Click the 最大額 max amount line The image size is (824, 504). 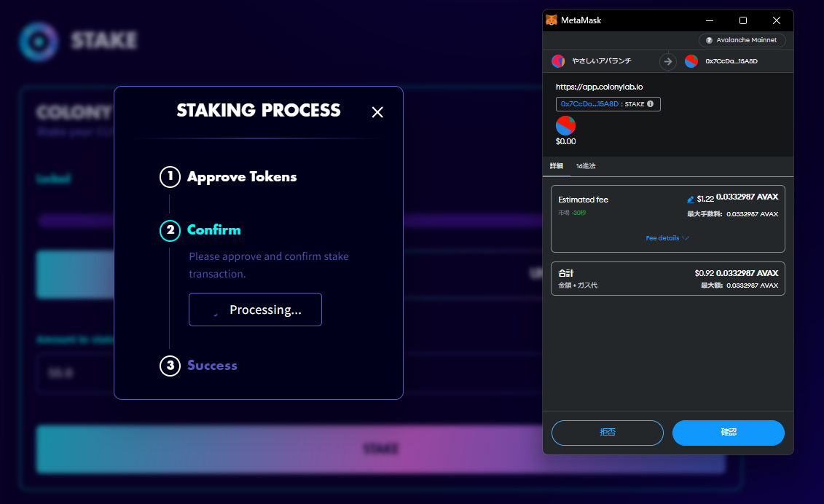point(739,286)
